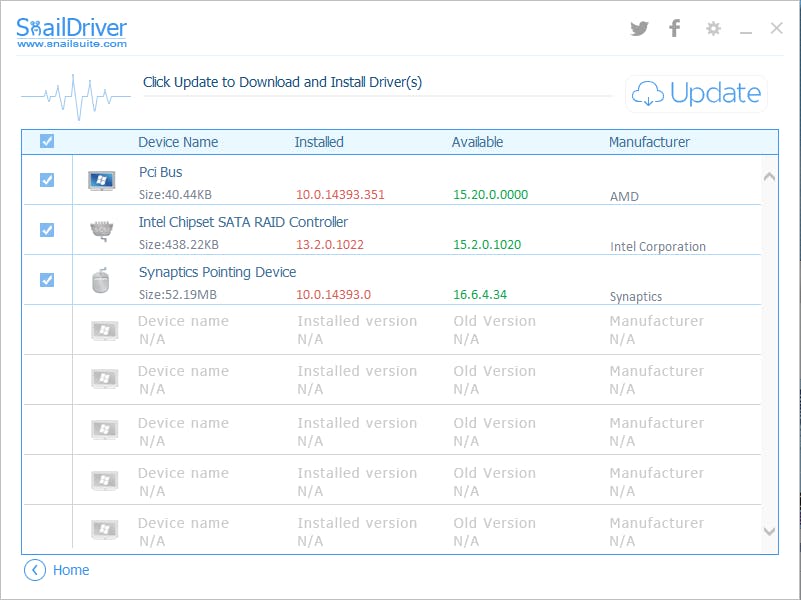Open the Twitter share icon

639,28
